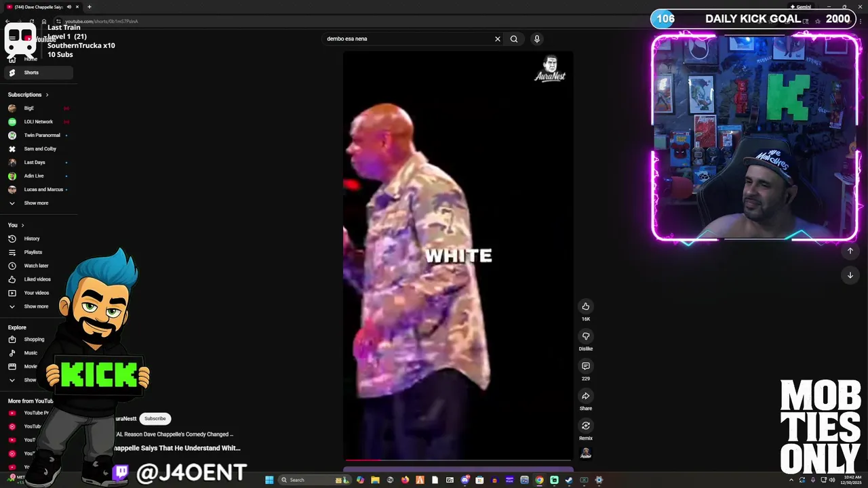Mute the tab audio speaker icon

(x=68, y=7)
